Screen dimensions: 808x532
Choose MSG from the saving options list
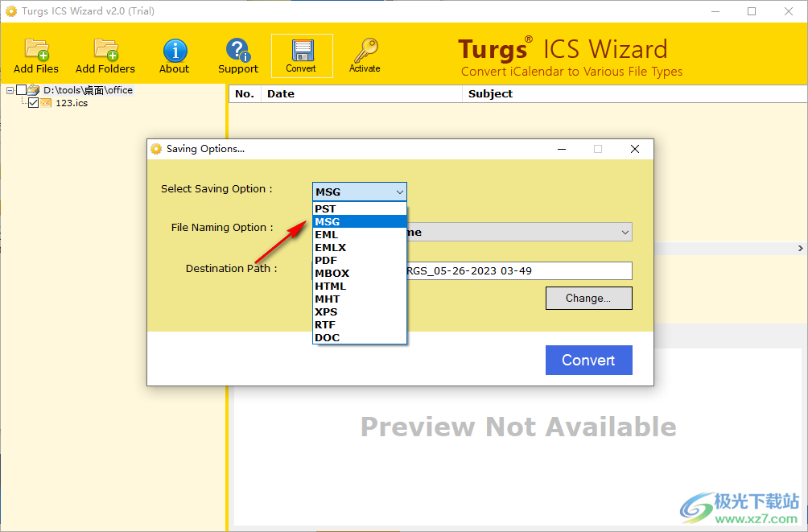pyautogui.click(x=360, y=221)
